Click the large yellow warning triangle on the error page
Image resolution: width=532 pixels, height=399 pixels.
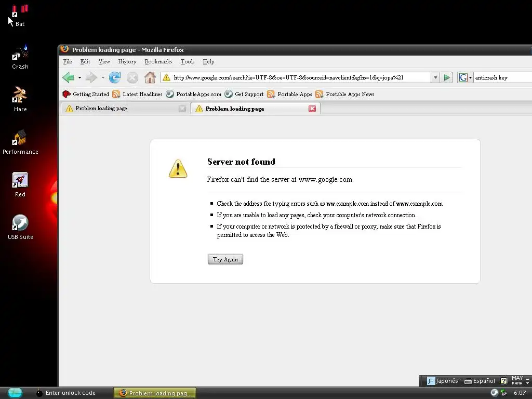click(x=178, y=169)
